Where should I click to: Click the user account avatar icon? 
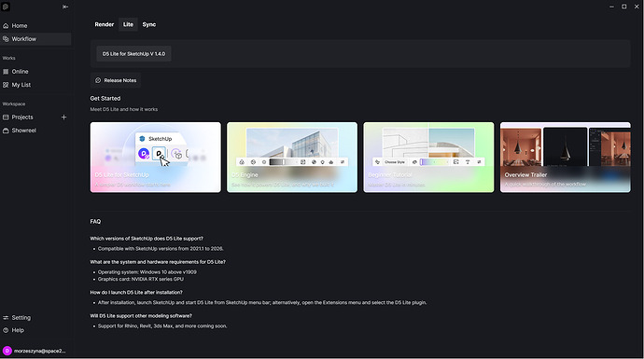[7, 351]
